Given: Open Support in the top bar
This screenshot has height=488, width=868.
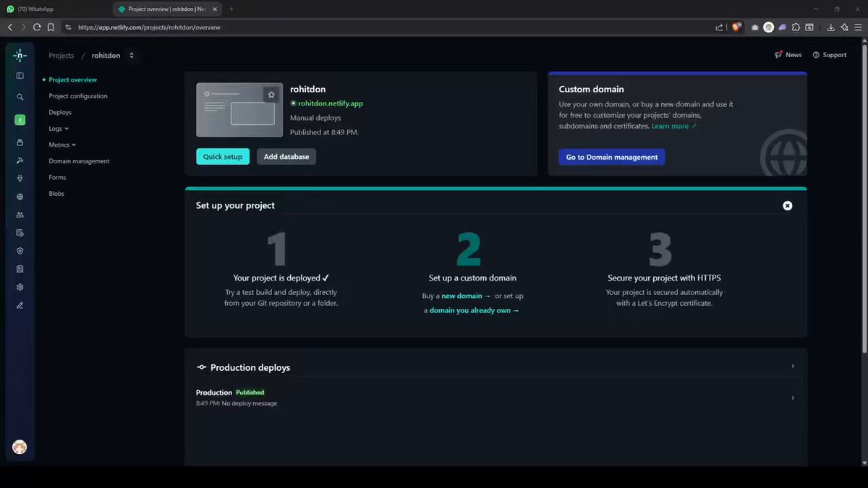Looking at the screenshot, I should [830, 55].
